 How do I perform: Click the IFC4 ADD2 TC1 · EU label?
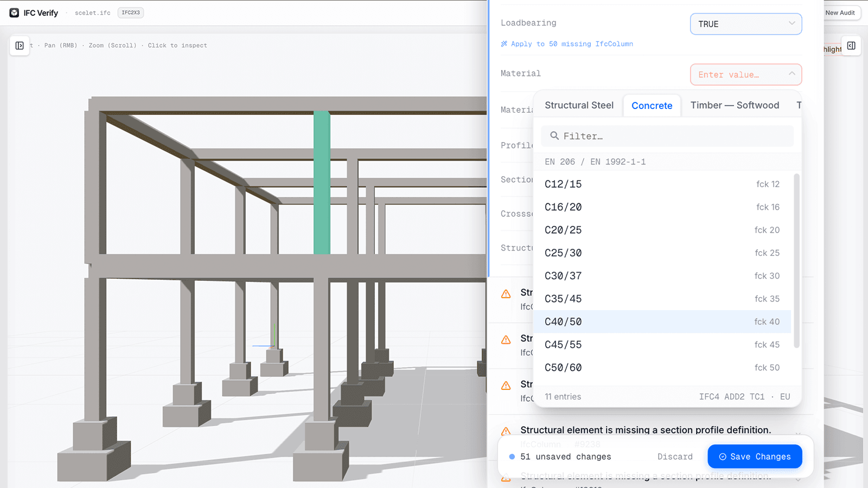pos(744,396)
